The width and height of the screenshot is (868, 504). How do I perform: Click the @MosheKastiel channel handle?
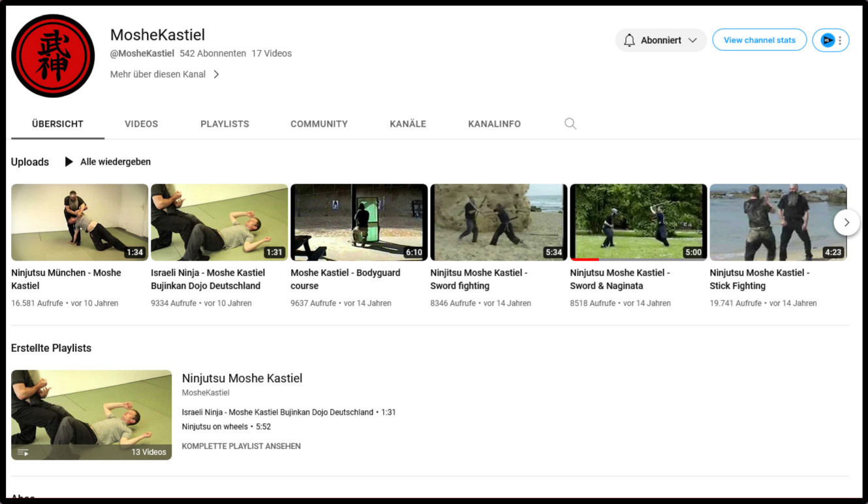coord(142,54)
